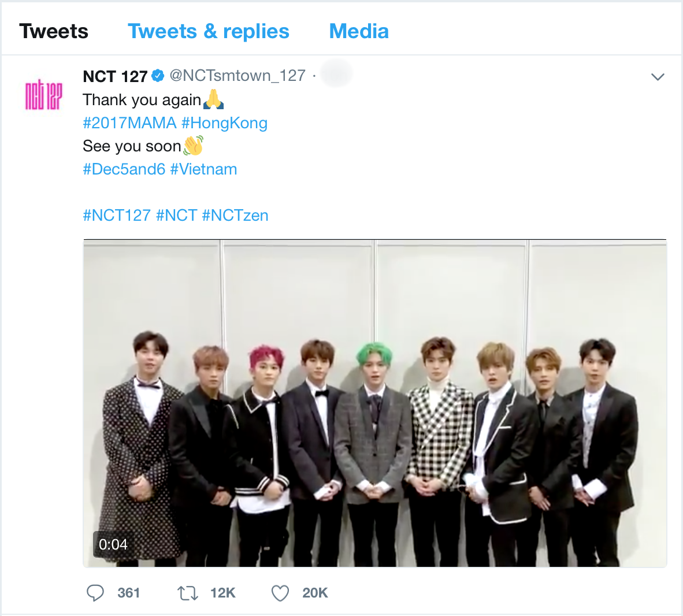The image size is (683, 616).
Task: Play the group video thumbnail
Action: pos(375,403)
